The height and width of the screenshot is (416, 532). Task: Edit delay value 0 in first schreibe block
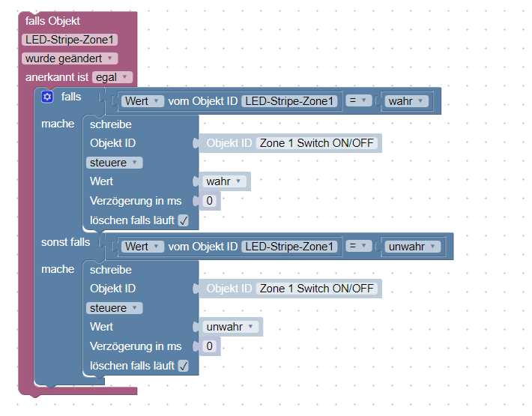pos(209,201)
